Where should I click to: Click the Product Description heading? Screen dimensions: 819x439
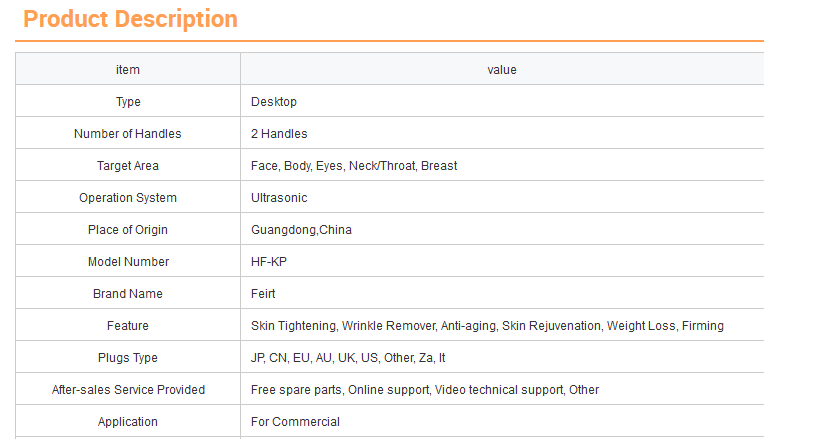pyautogui.click(x=130, y=19)
